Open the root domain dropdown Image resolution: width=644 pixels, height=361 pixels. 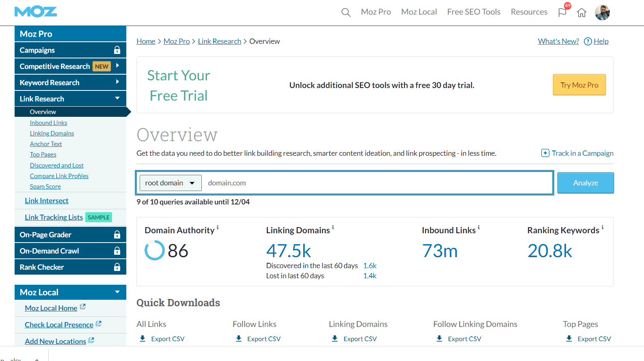point(171,183)
